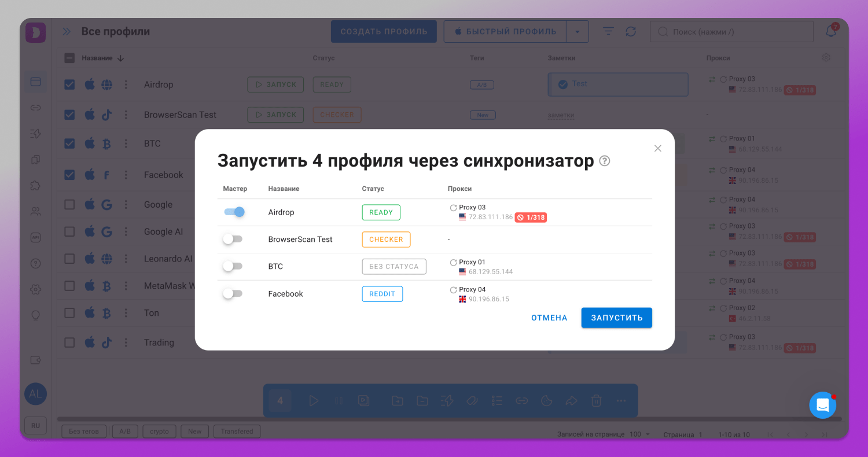
Task: Uncheck the Airdrop profile checkbox
Action: 69,84
